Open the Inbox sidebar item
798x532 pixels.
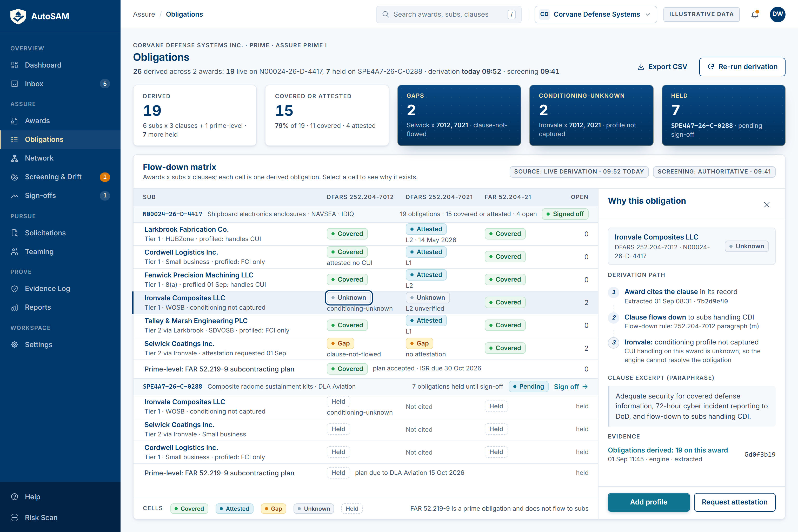[x=60, y=84]
